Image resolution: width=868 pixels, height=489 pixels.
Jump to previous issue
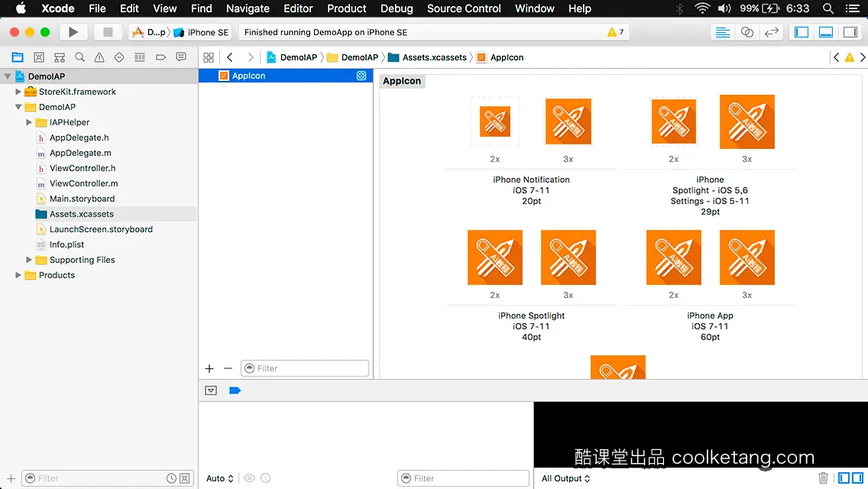coord(837,57)
